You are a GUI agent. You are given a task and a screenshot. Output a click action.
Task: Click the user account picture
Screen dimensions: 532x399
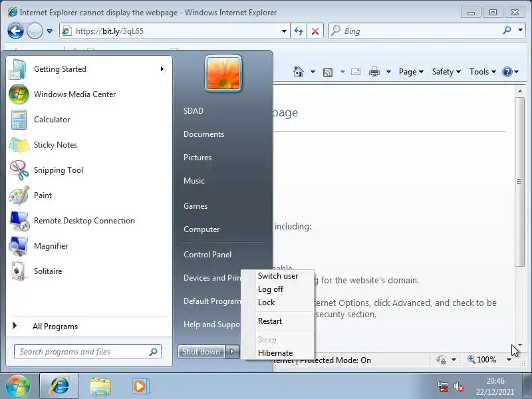(x=223, y=73)
